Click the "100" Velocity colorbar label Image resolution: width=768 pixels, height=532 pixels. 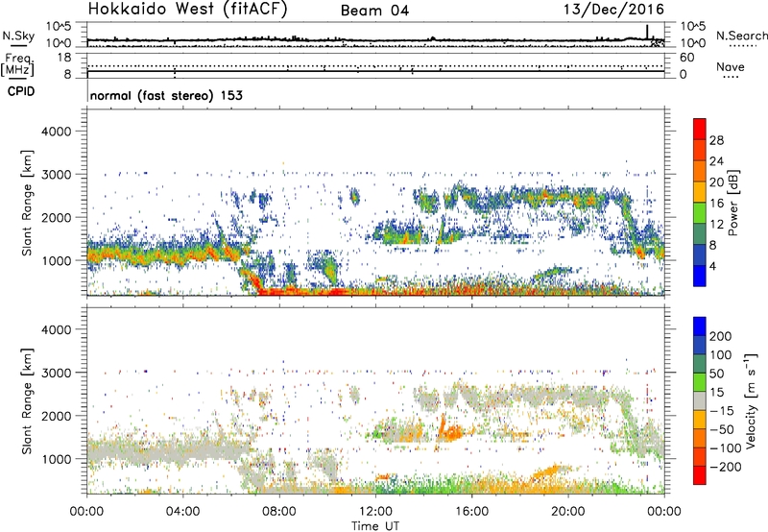pos(721,355)
